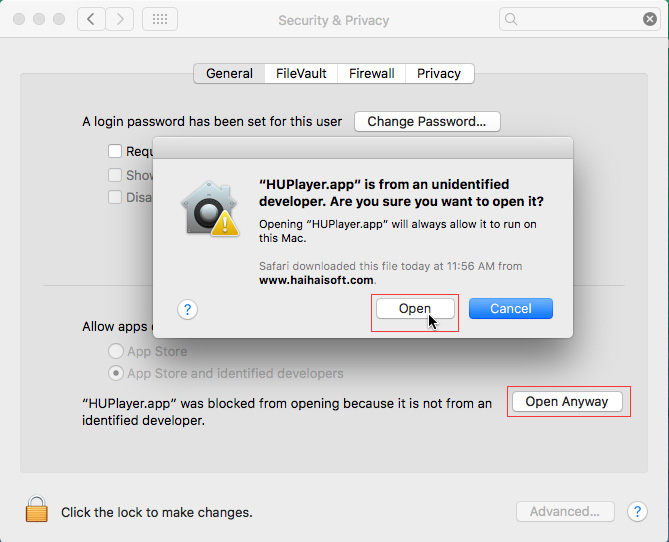Clear search field with X icon
Viewport: 669px width, 542px height.
(x=649, y=19)
